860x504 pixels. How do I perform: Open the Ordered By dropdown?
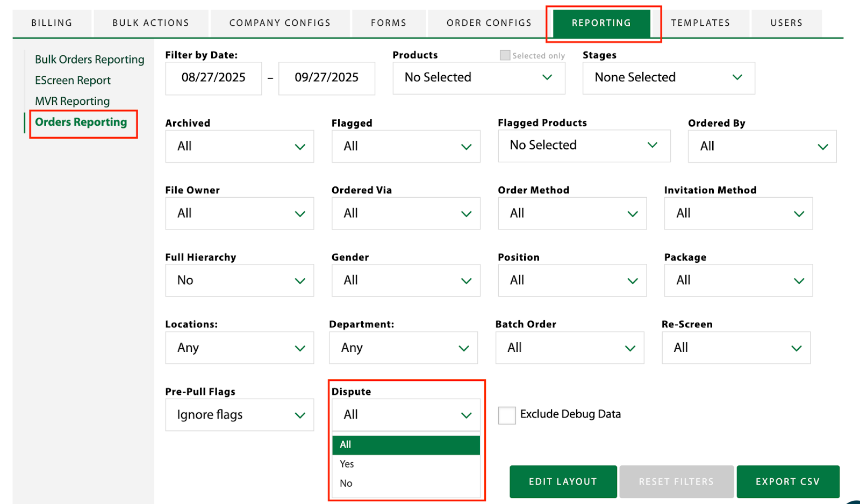point(762,146)
